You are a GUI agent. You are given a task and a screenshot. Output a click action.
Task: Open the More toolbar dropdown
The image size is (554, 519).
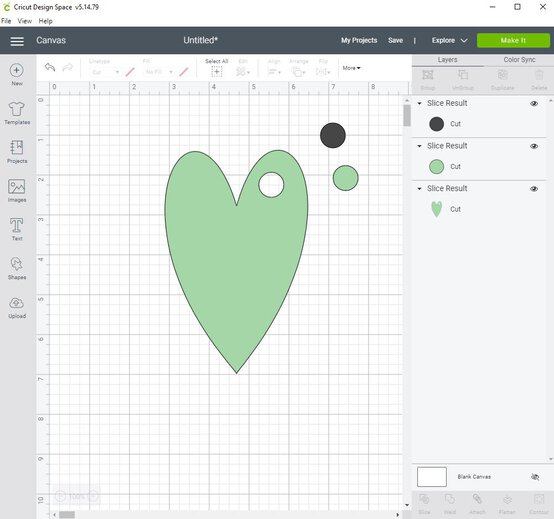tap(351, 68)
